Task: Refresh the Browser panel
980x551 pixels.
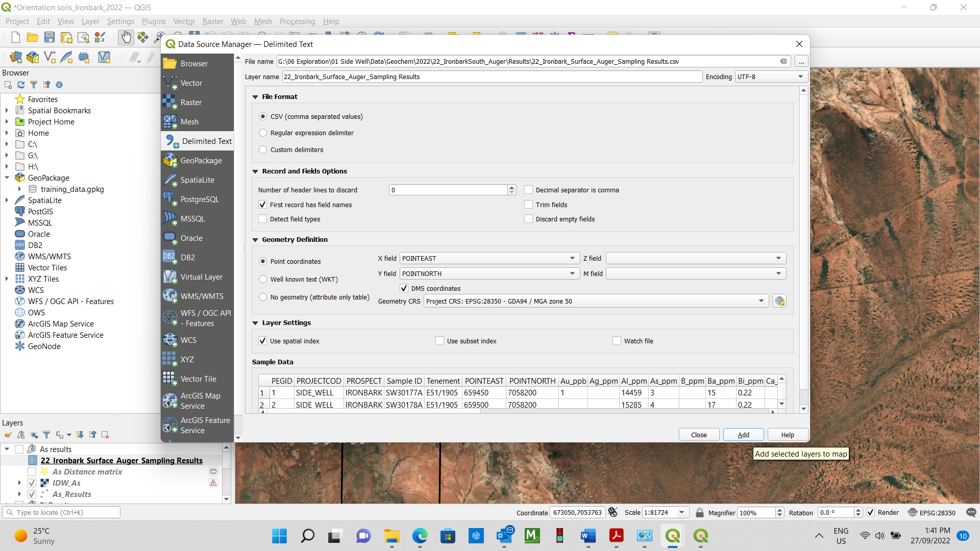Action: 20,85
